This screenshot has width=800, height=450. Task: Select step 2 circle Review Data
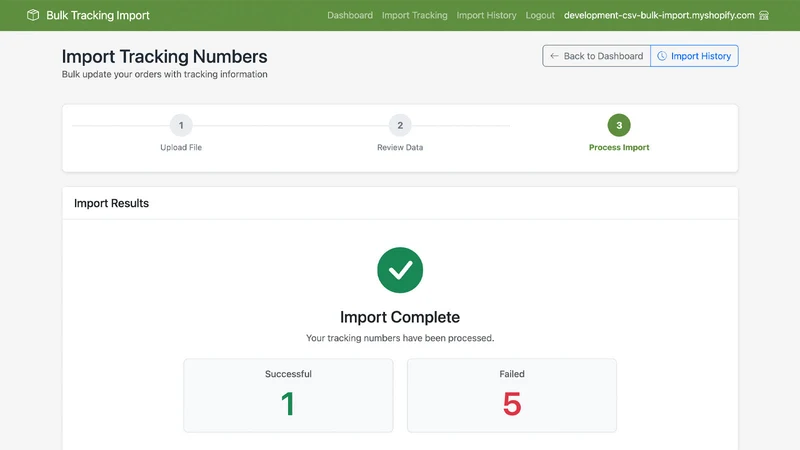[x=400, y=125]
